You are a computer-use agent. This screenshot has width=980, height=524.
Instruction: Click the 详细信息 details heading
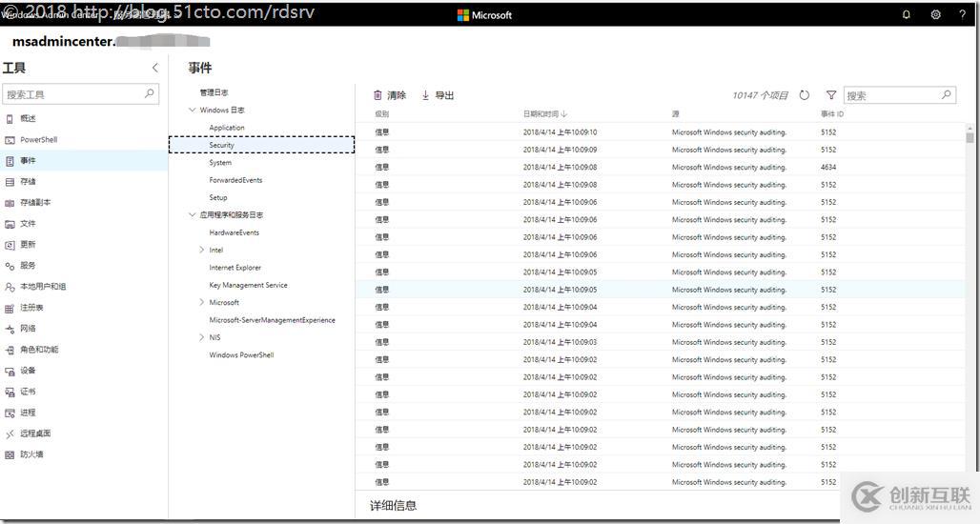[393, 505]
